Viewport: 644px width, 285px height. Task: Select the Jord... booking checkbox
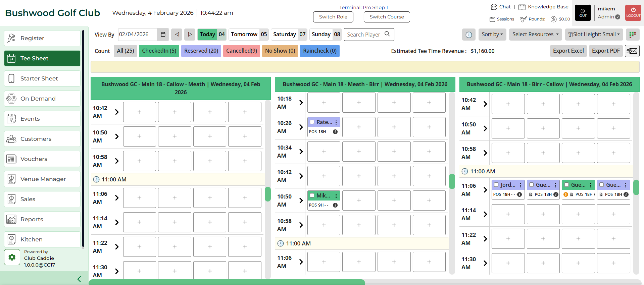[x=496, y=185]
